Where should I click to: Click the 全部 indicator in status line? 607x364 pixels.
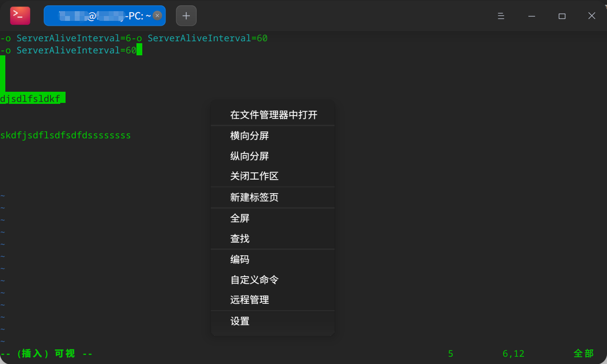pos(584,354)
